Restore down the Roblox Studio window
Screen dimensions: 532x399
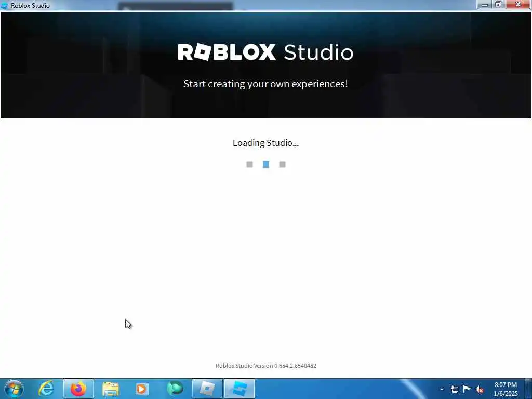pos(498,4)
